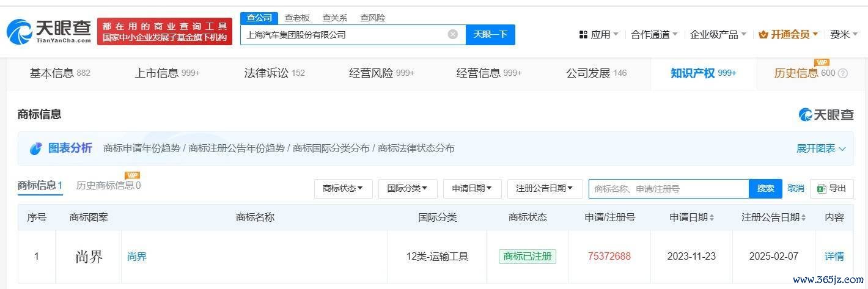Image resolution: width=868 pixels, height=289 pixels.
Task: Click the 商标已注册 status tag
Action: tap(527, 257)
